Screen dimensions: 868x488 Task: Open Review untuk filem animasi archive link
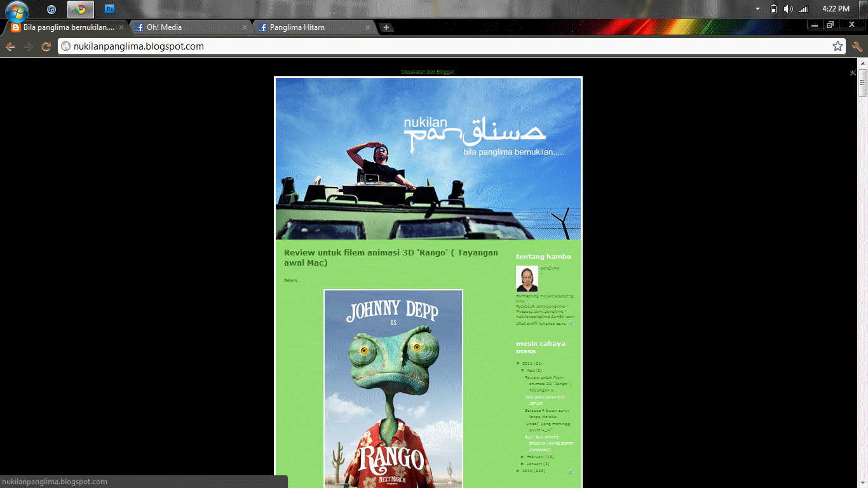tap(548, 383)
